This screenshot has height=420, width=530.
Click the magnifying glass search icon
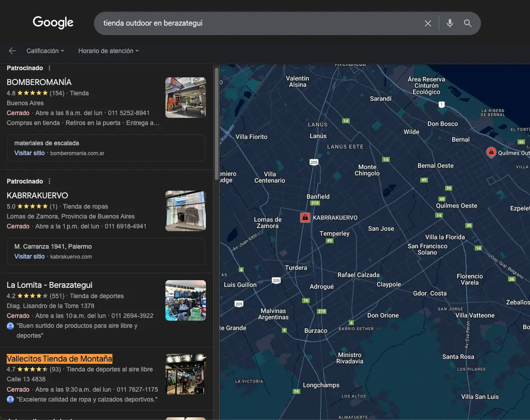tap(468, 23)
